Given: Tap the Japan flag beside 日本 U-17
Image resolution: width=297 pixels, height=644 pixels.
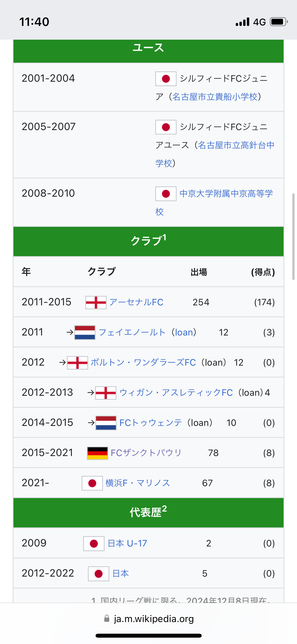Looking at the screenshot, I should 94,544.
